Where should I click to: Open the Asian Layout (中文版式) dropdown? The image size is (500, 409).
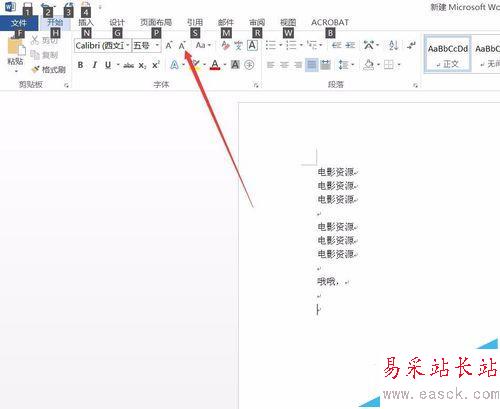coord(371,45)
